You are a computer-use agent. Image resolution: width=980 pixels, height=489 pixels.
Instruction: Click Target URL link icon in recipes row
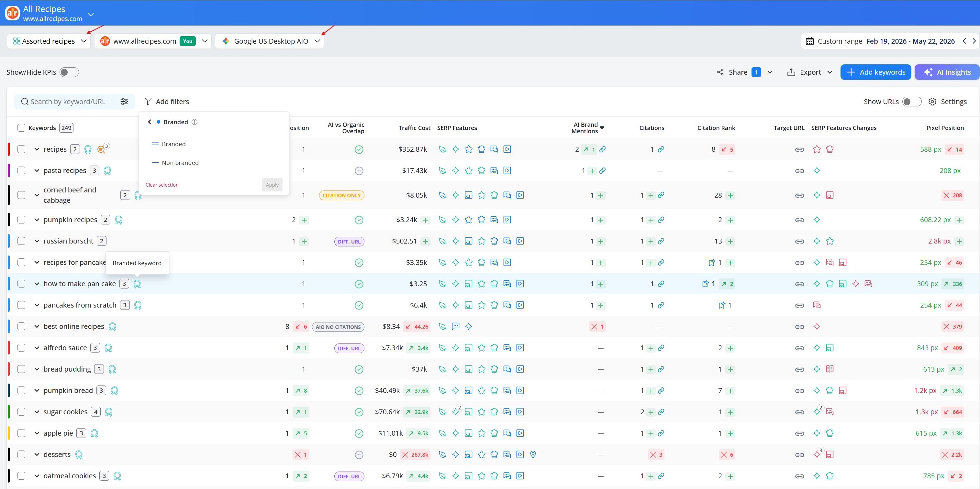799,149
